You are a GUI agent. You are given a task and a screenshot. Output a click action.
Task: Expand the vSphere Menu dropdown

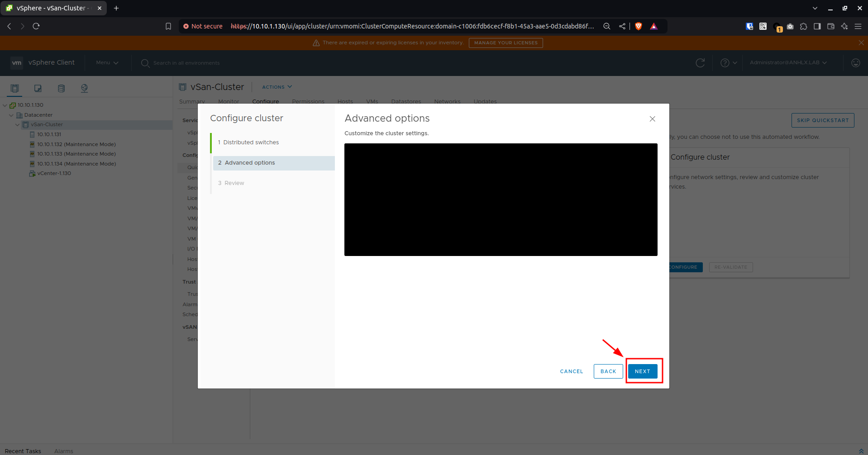[x=107, y=62]
